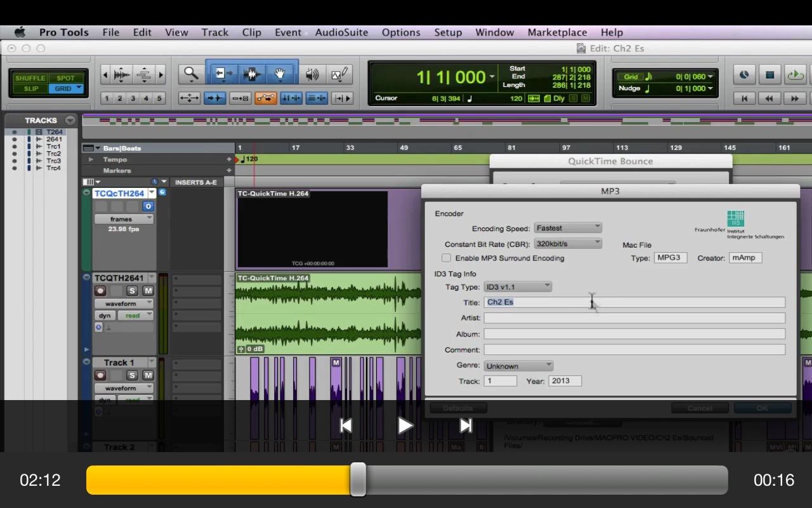Record-enable the TCQTH2641 track

point(100,291)
